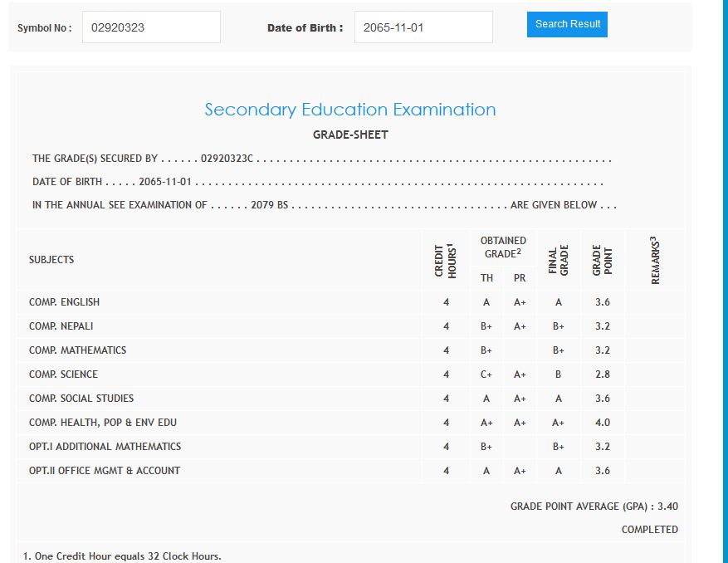
Task: Click the GRADE-SHEET title
Action: (349, 135)
